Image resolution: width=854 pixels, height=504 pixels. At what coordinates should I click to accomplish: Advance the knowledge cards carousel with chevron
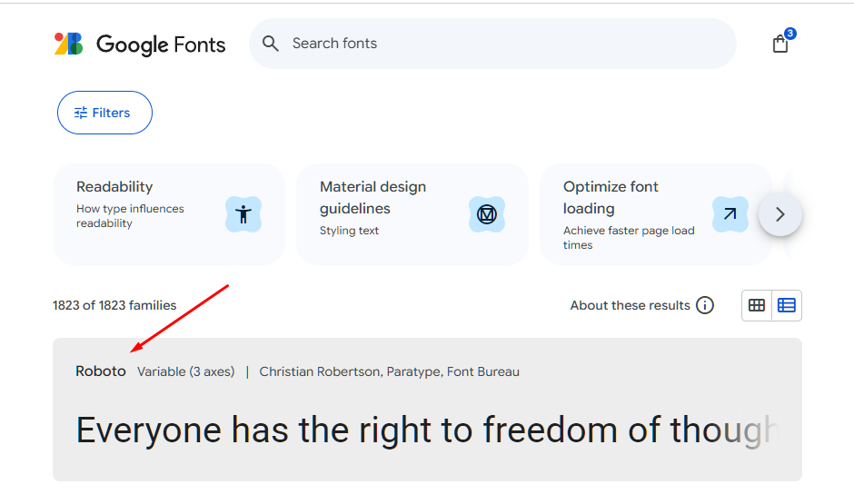[780, 214]
